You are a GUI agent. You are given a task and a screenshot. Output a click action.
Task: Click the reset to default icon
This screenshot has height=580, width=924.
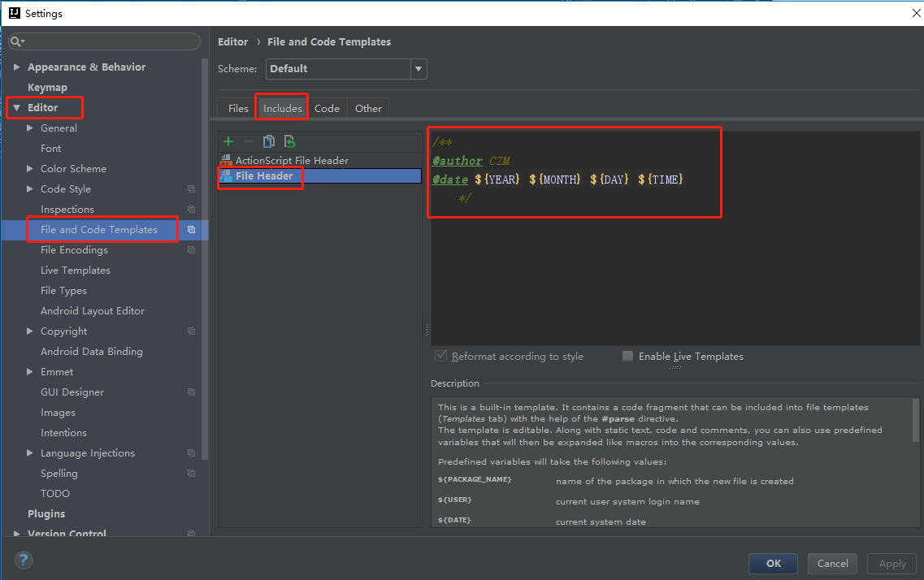coord(289,141)
